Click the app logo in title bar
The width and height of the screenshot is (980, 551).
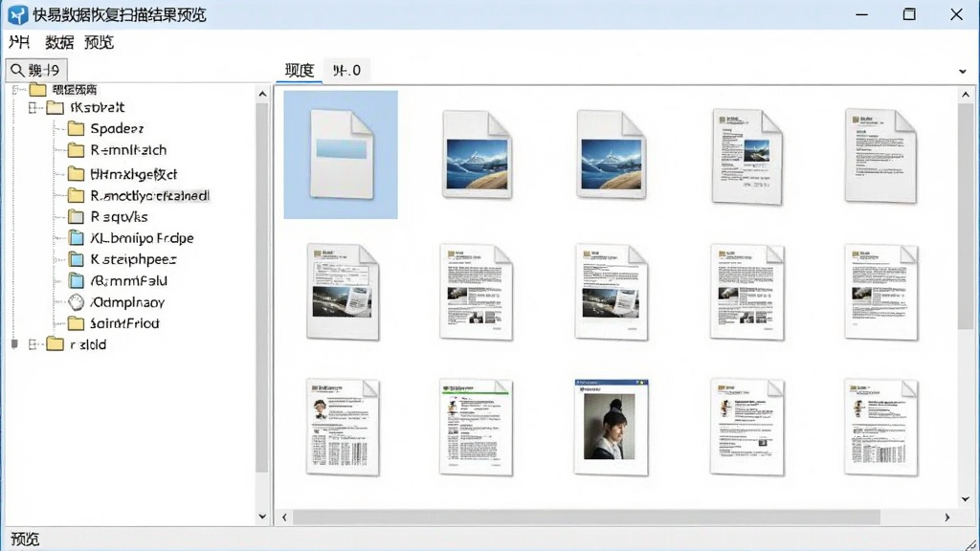pyautogui.click(x=17, y=14)
